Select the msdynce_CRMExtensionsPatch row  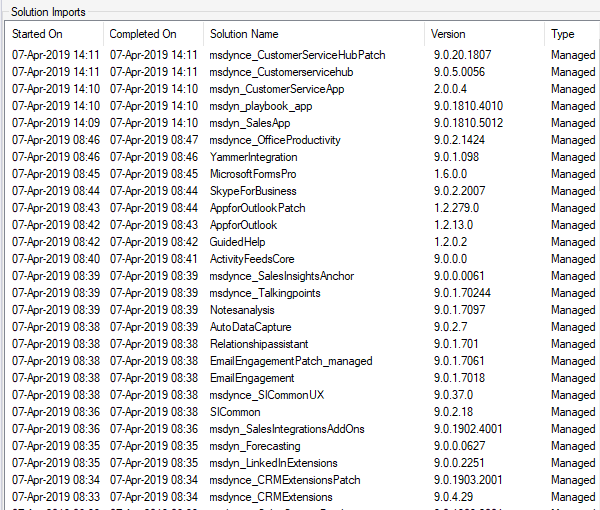pos(302,480)
